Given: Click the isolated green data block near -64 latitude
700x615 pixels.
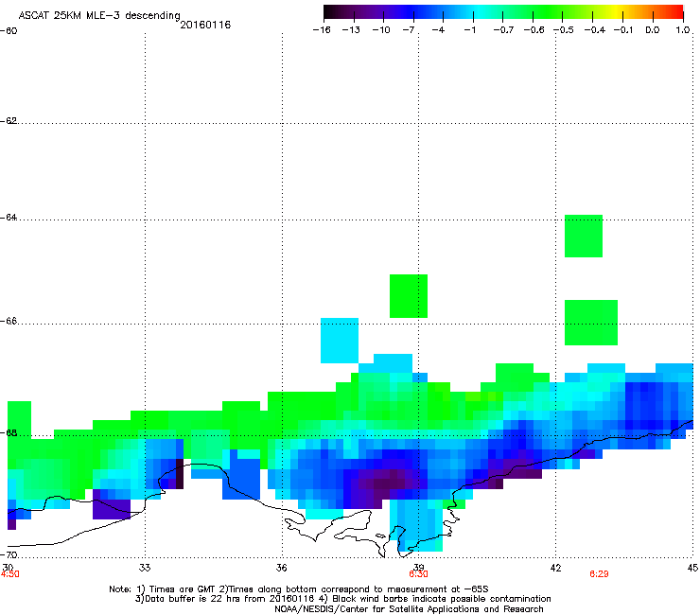Looking at the screenshot, I should click(x=584, y=236).
